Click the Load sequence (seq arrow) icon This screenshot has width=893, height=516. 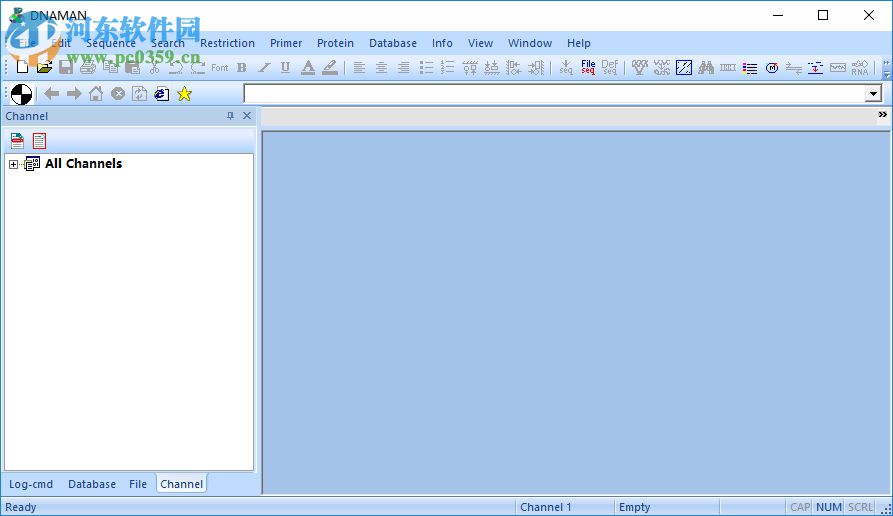(x=566, y=67)
